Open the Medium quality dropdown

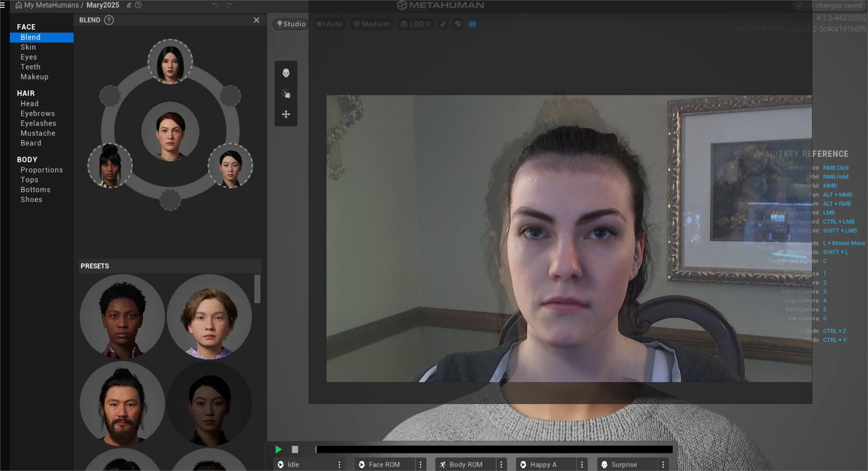[371, 24]
